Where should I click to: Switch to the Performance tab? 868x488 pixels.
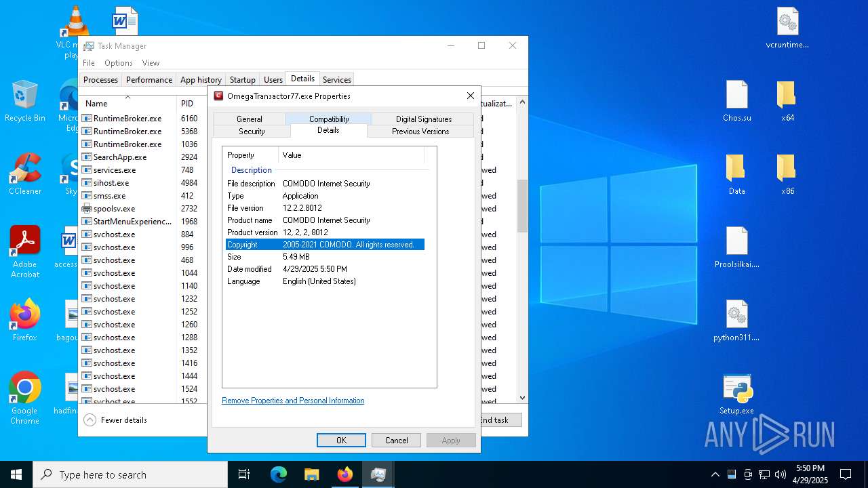coord(149,80)
